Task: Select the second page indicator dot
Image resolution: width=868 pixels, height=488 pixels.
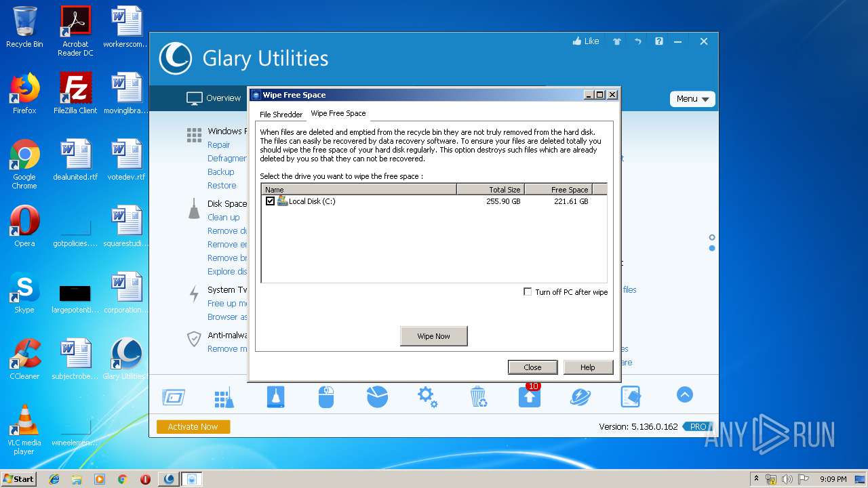Action: point(712,248)
